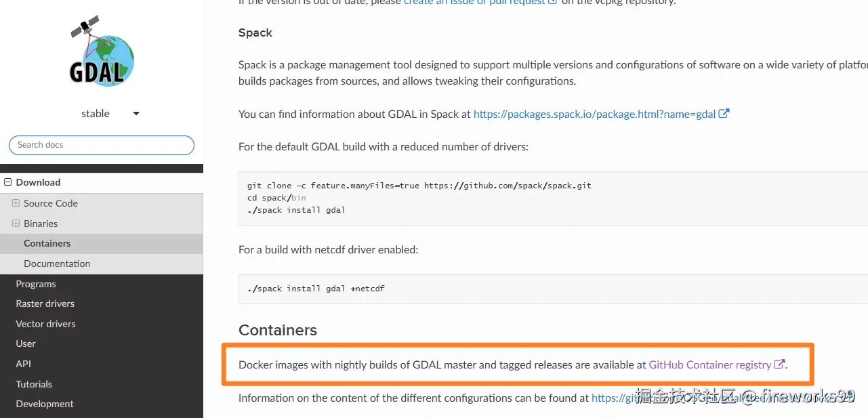Open Tutorials in the sidebar
Screen dimensions: 868x418
pyautogui.click(x=34, y=384)
